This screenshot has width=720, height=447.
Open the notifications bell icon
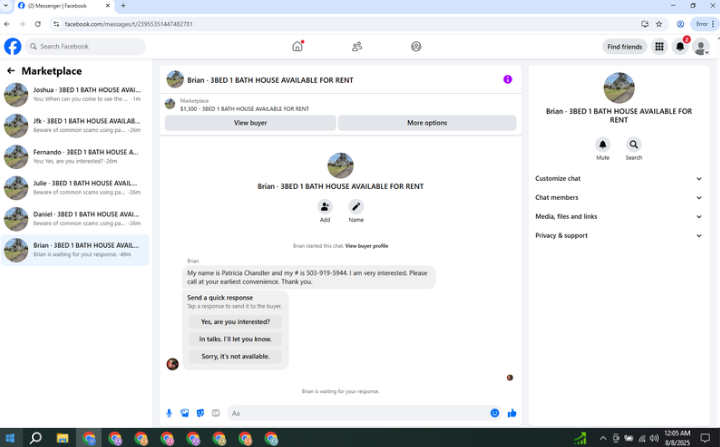[680, 46]
